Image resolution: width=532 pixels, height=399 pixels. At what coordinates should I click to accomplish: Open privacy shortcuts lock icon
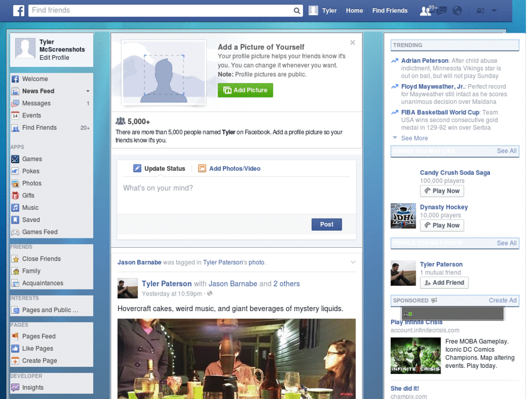[x=481, y=11]
